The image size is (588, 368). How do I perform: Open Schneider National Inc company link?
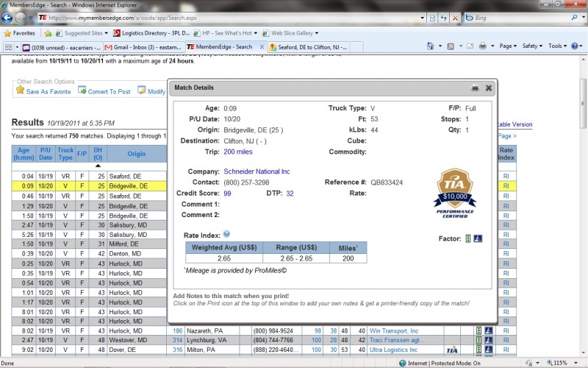257,171
